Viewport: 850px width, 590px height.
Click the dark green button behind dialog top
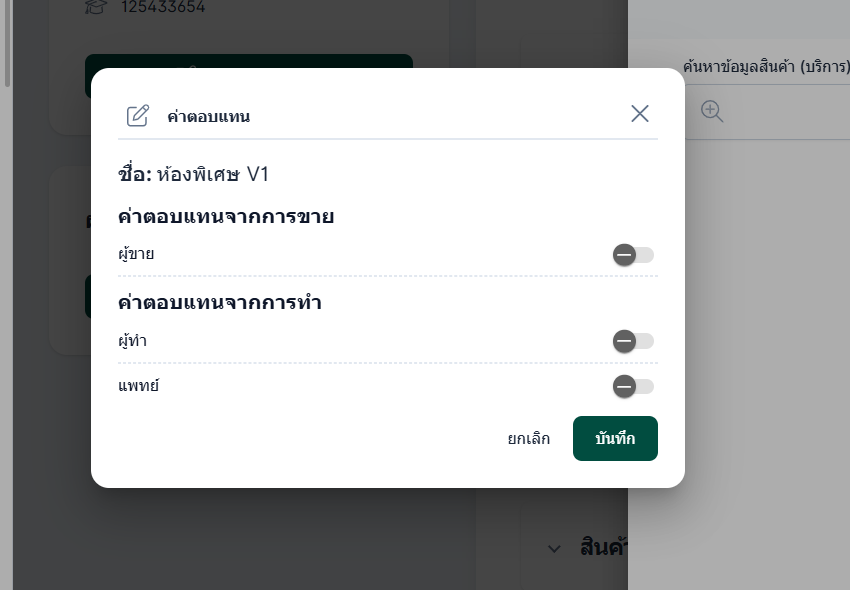[249, 61]
